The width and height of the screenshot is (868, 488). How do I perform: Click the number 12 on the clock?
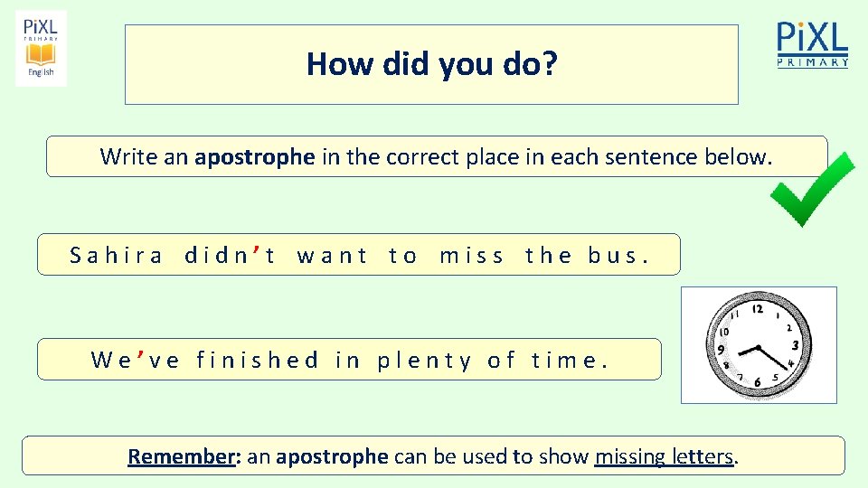pos(758,308)
